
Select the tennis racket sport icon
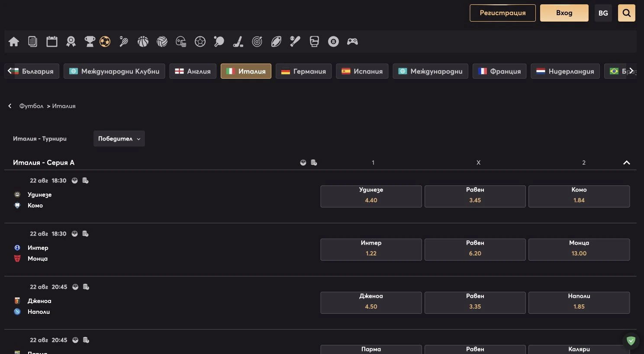point(124,41)
